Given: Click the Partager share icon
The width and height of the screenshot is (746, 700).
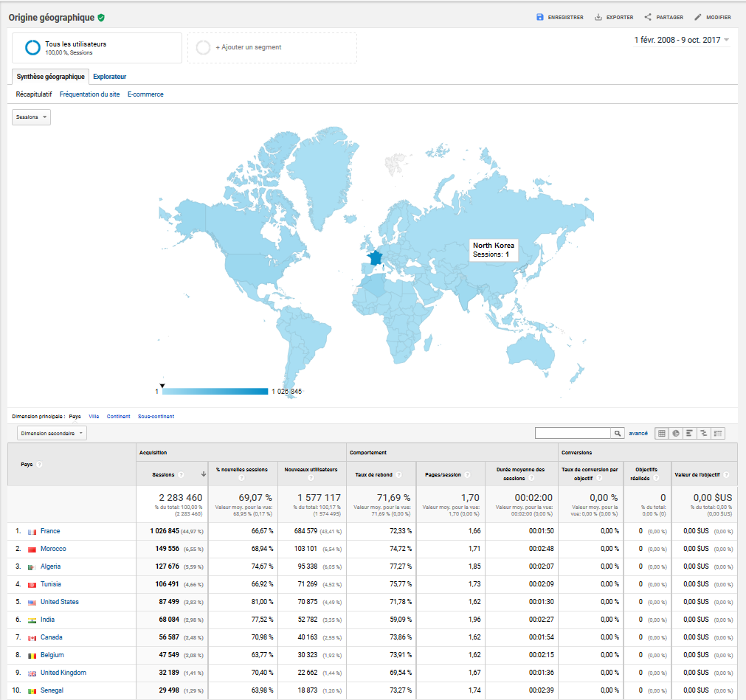Looking at the screenshot, I should (x=648, y=17).
